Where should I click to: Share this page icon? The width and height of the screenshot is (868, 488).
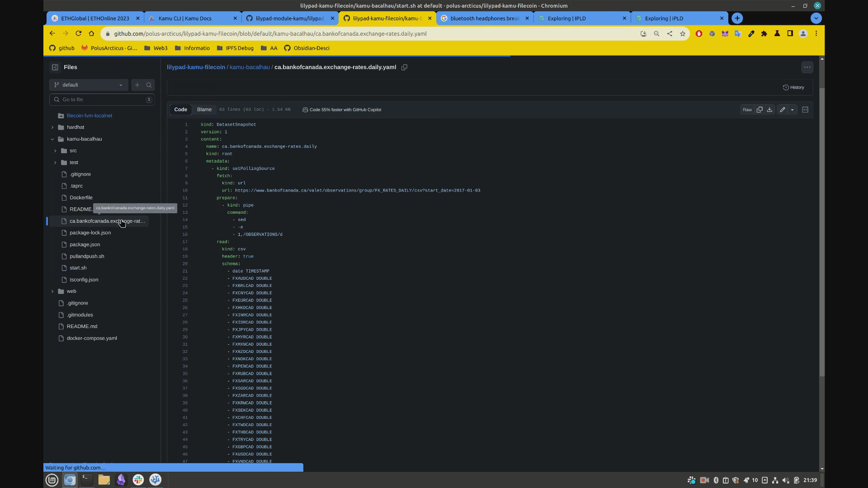point(670,34)
